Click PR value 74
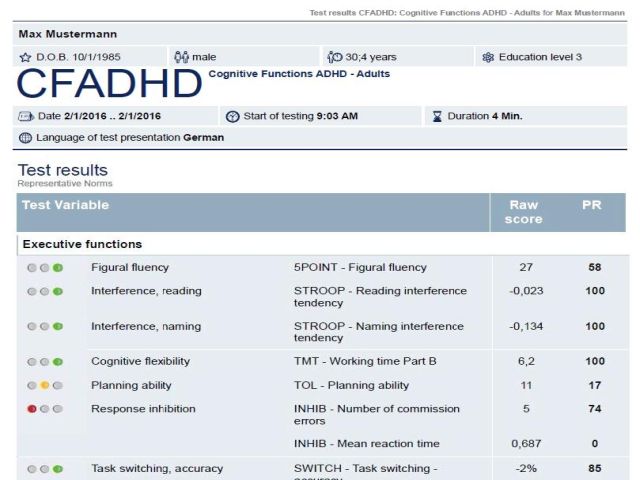Screen dimensions: 640x480 (595, 409)
